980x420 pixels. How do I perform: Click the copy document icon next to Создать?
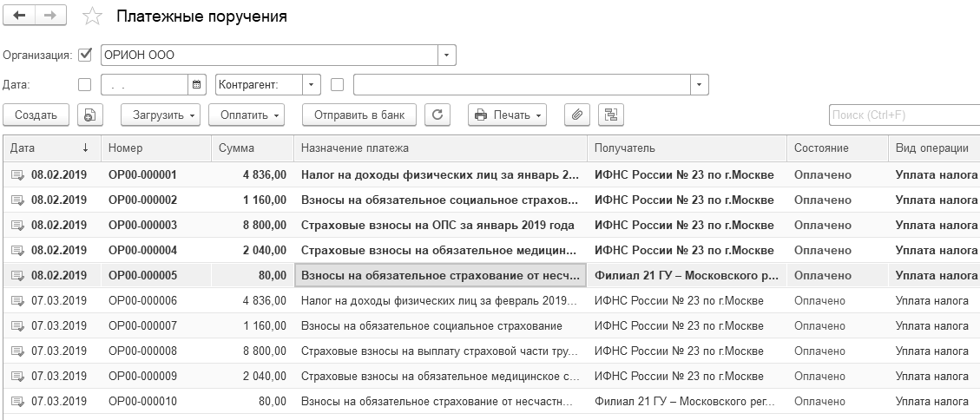pyautogui.click(x=90, y=115)
